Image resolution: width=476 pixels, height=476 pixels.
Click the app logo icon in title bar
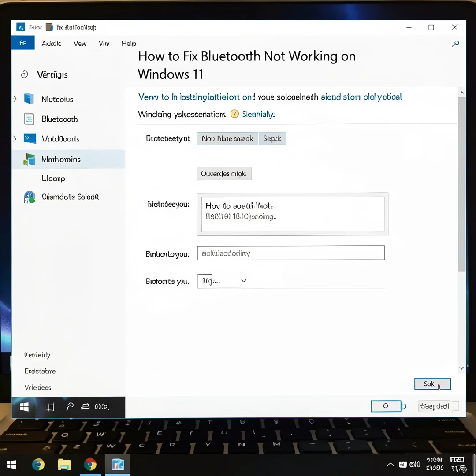pos(21,27)
